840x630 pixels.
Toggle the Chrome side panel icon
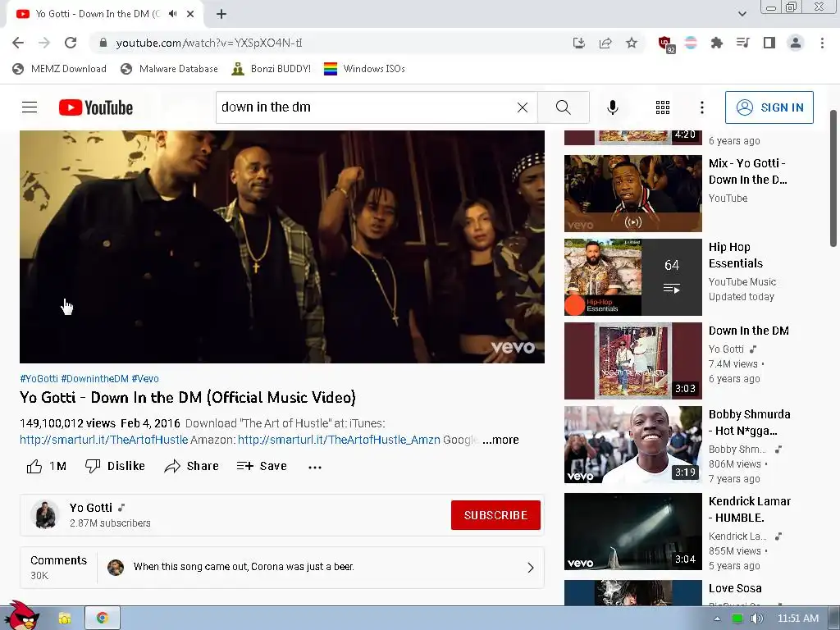coord(769,43)
